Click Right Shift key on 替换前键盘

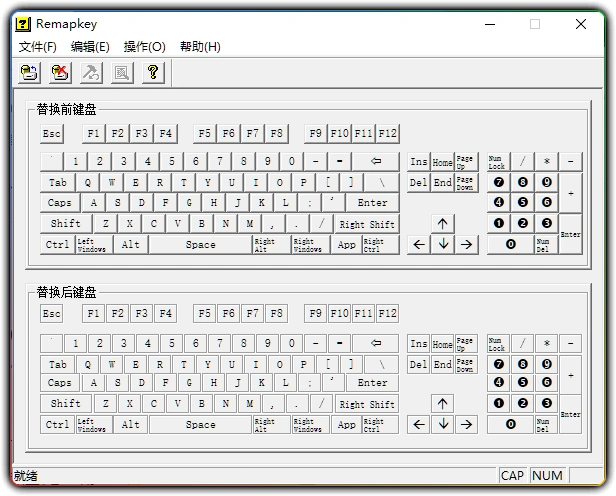(x=367, y=224)
